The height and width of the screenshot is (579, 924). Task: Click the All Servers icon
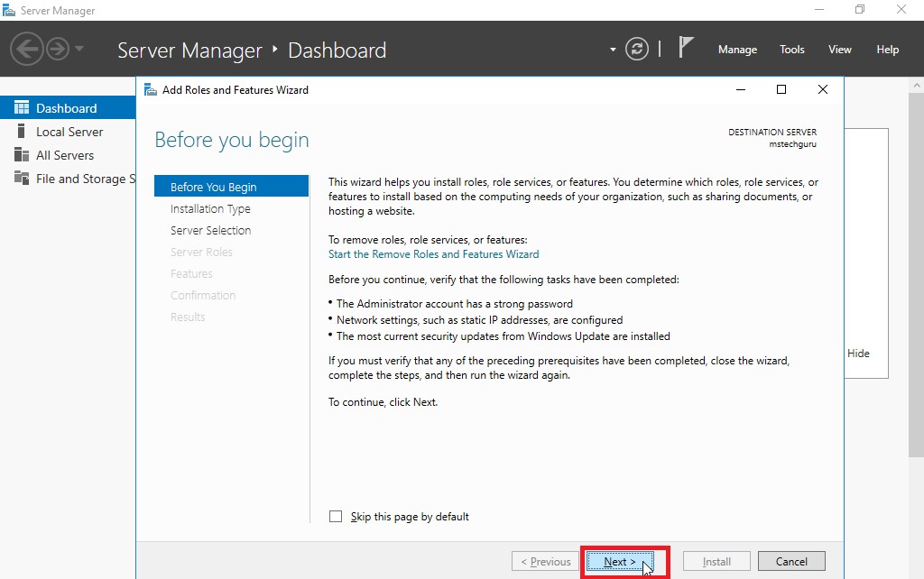pos(22,154)
